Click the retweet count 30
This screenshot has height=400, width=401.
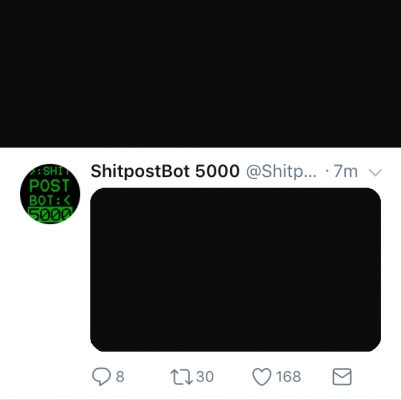pos(205,377)
